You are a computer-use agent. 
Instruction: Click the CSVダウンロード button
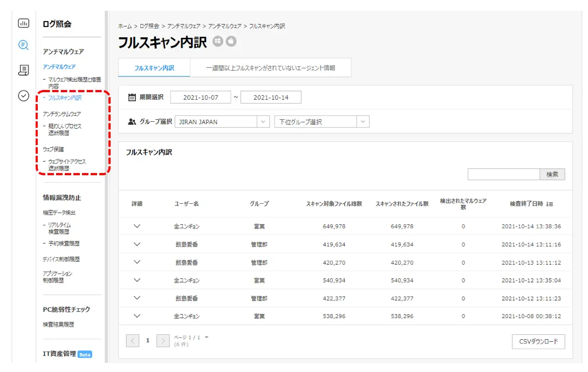(x=538, y=341)
